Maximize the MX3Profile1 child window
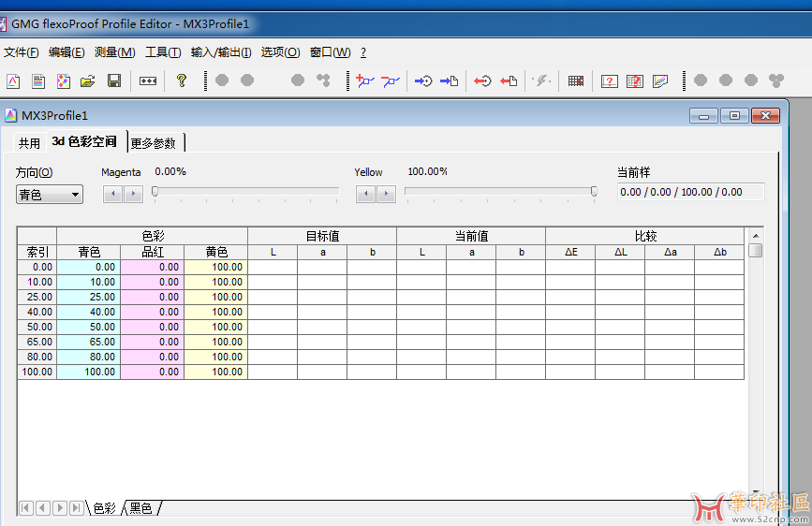 point(734,115)
